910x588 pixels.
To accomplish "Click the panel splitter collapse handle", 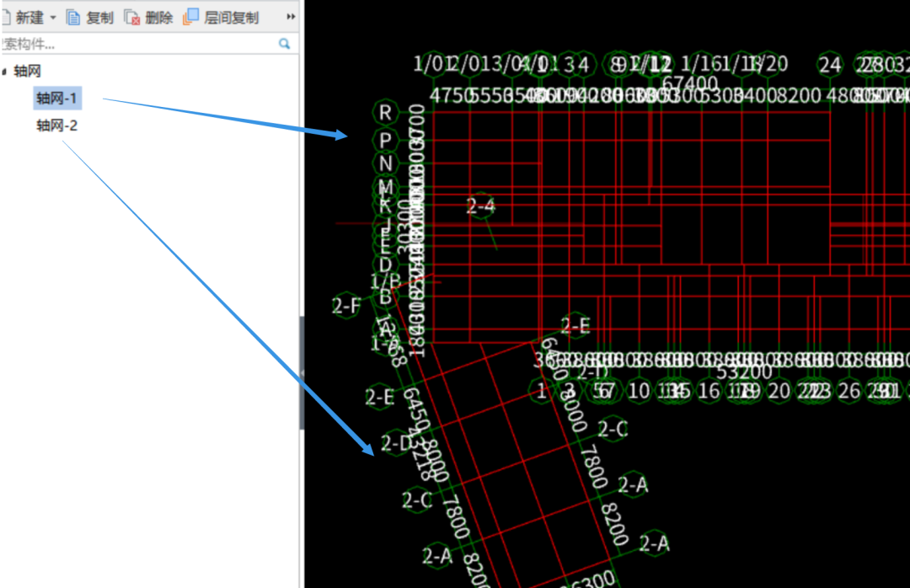I will click(x=302, y=372).
